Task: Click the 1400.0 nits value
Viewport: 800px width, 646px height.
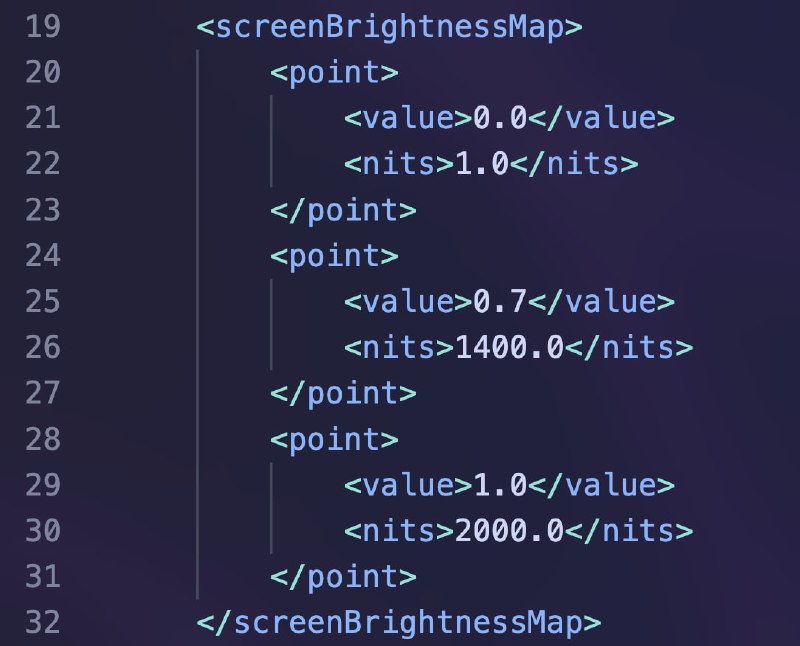Action: click(x=509, y=347)
